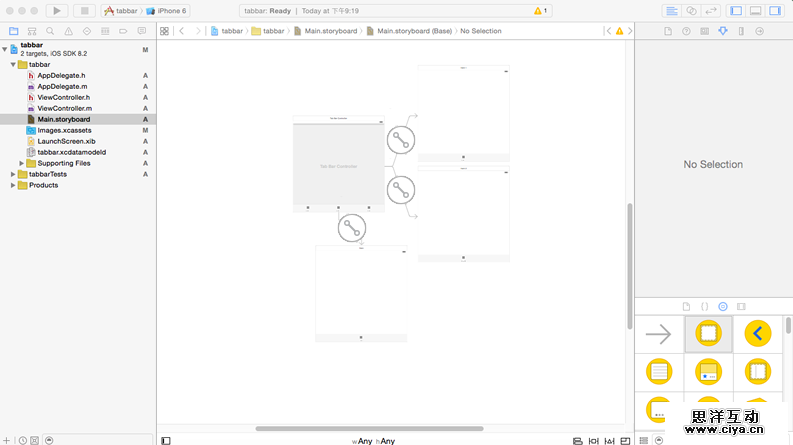
Task: Switch to the Standard editor
Action: (672, 11)
